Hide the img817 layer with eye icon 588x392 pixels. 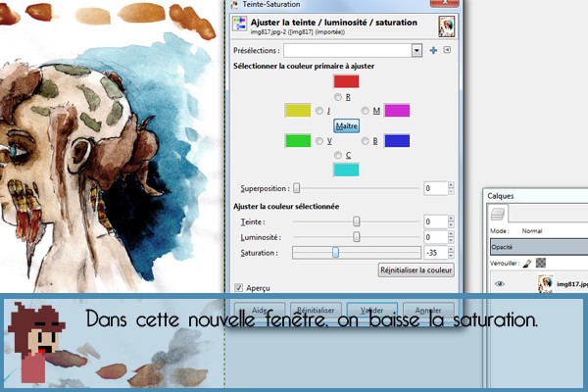coord(499,284)
